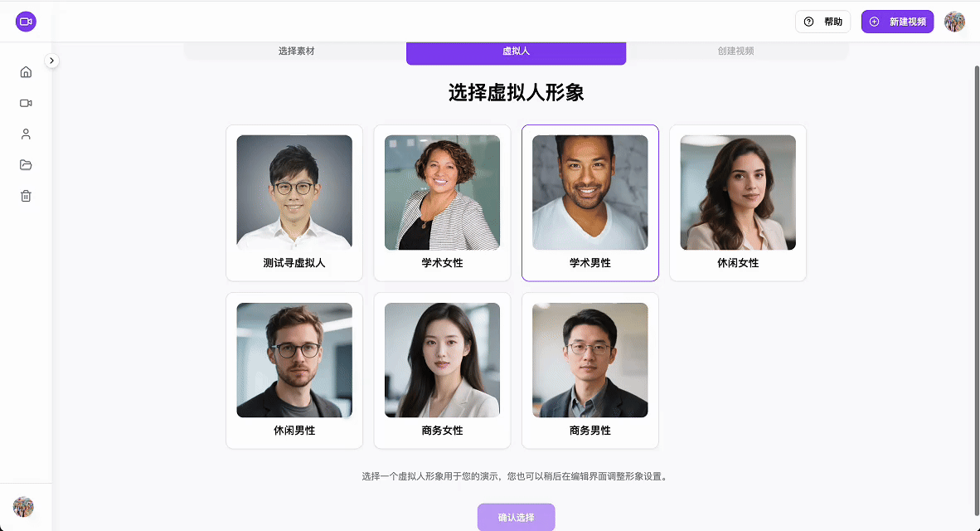Select the 虚拟人 step tab

click(517, 52)
